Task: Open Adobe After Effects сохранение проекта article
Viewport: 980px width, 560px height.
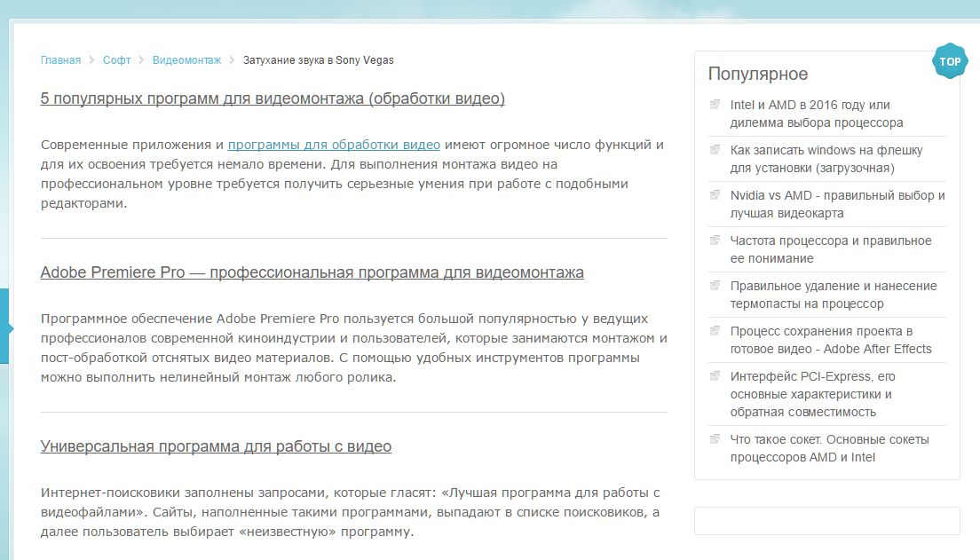Action: tap(831, 340)
